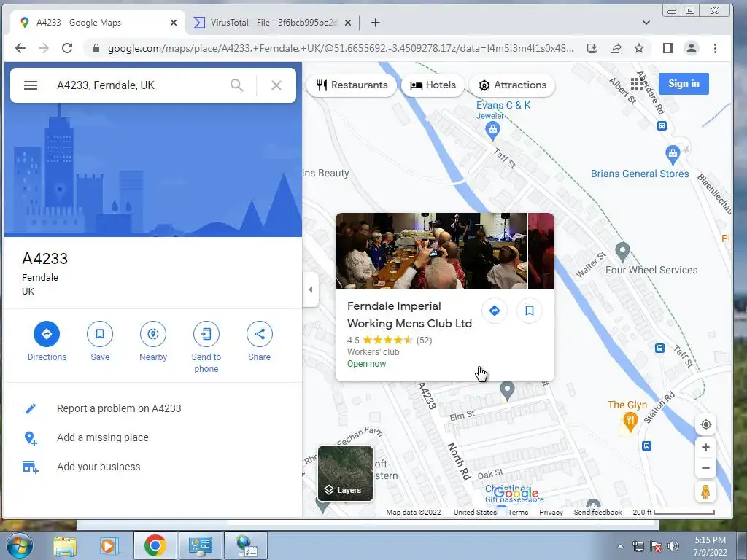This screenshot has height=560, width=747.
Task: Get directions to Ferndale Imperial Club card
Action: (495, 311)
